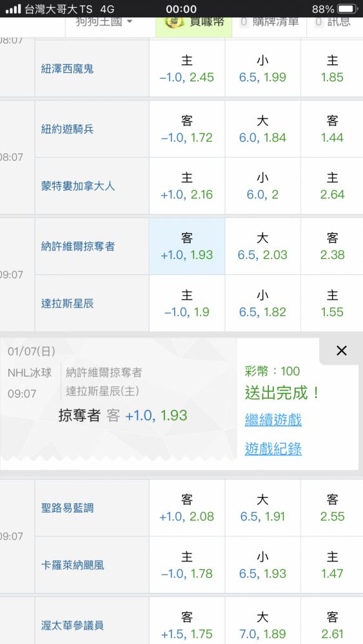
Task: Tap the 賞嚎幣 coin icon
Action: click(172, 22)
